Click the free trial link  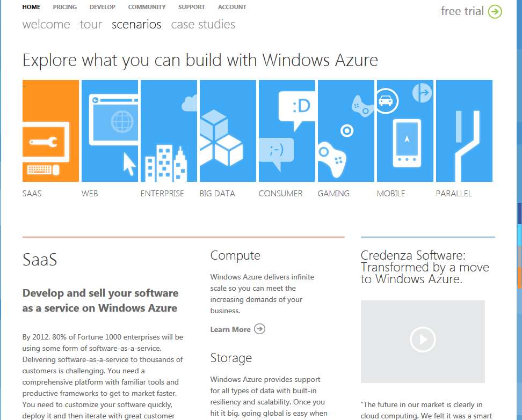pyautogui.click(x=462, y=11)
